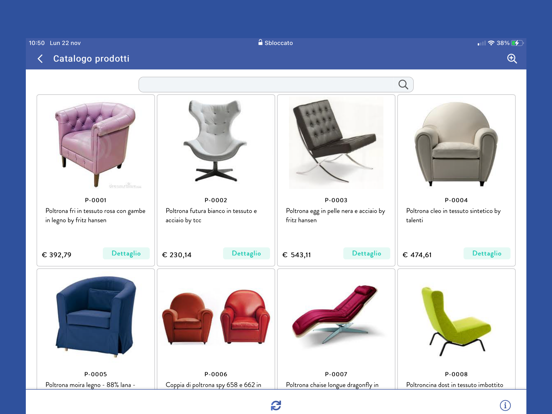Select the beige cleo armchair image
This screenshot has height=414, width=552.
coord(456,144)
